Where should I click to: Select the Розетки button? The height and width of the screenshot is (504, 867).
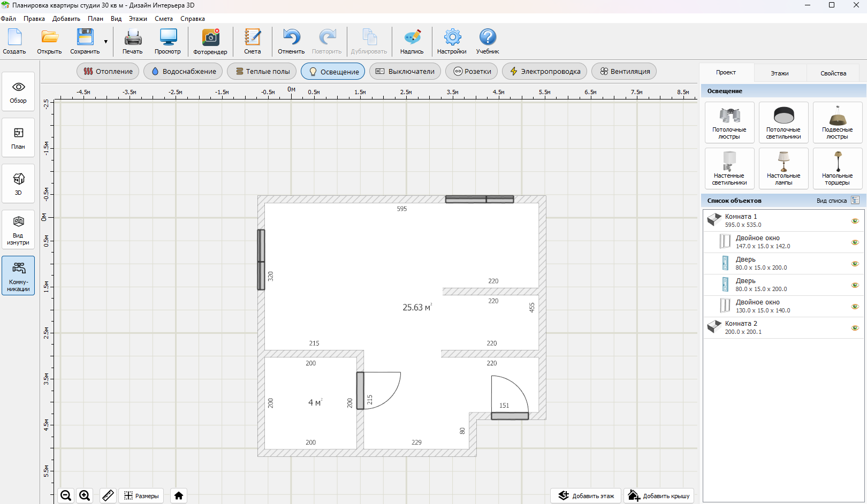click(x=472, y=71)
